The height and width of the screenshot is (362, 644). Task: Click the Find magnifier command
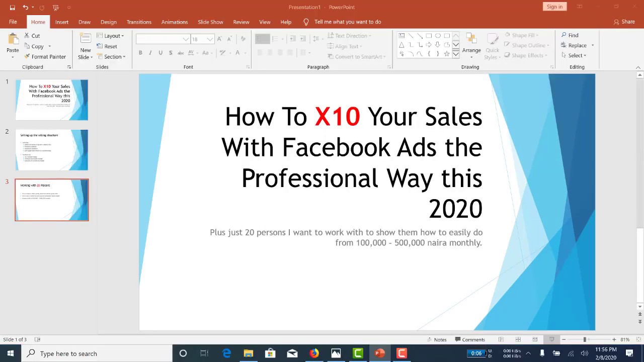(570, 35)
